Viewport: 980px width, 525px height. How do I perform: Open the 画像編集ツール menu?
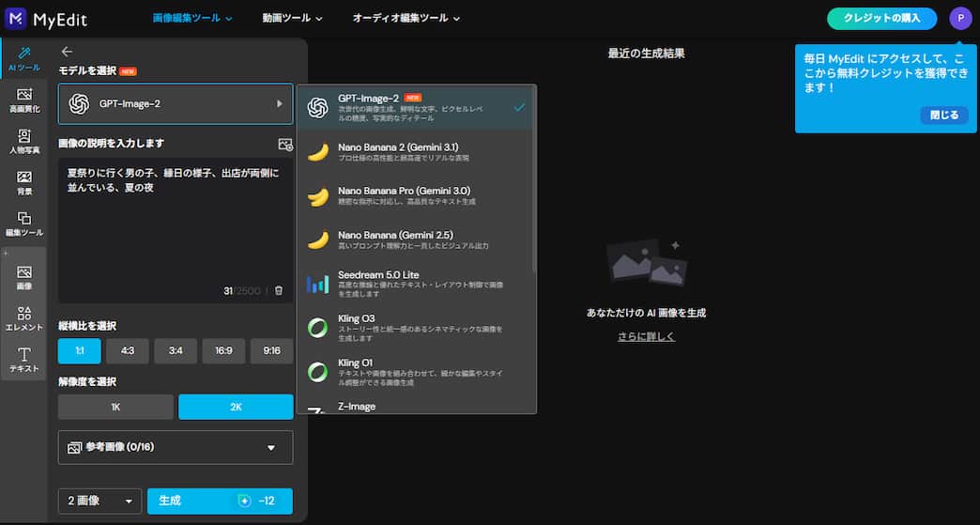pos(192,18)
